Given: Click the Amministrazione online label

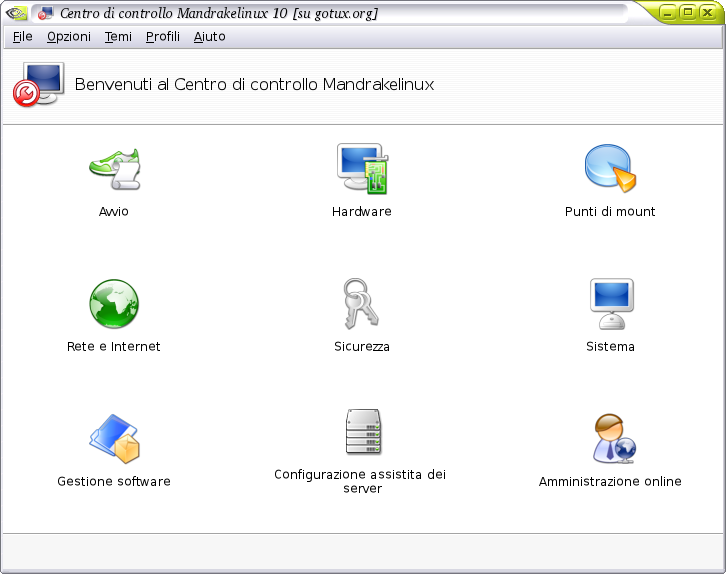Looking at the screenshot, I should pyautogui.click(x=610, y=481).
